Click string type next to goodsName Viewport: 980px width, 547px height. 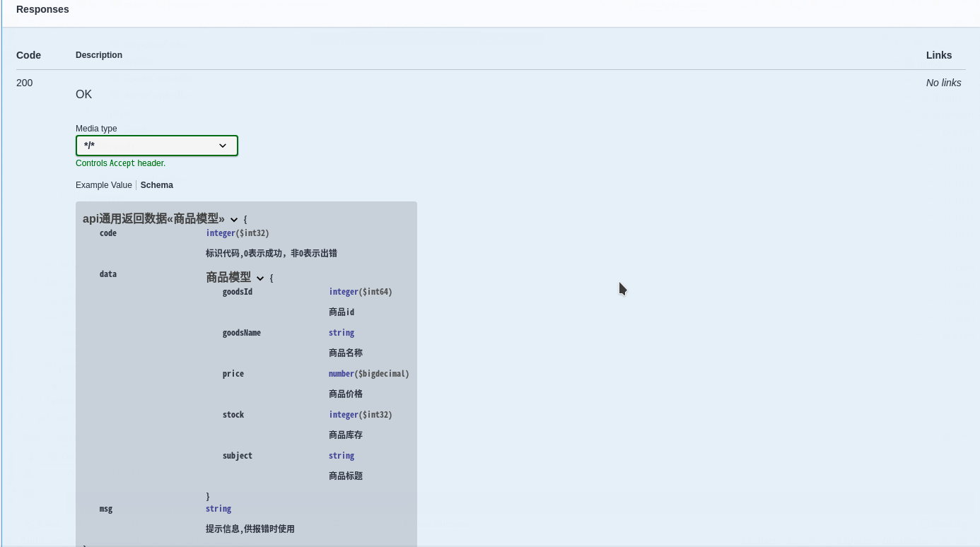(342, 332)
